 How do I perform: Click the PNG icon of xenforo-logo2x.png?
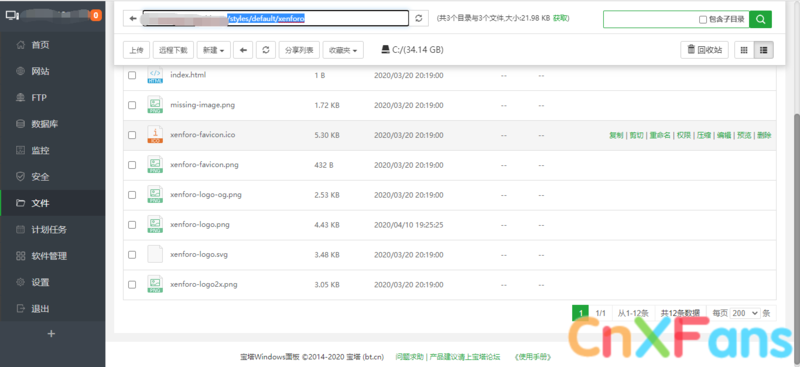(x=155, y=284)
